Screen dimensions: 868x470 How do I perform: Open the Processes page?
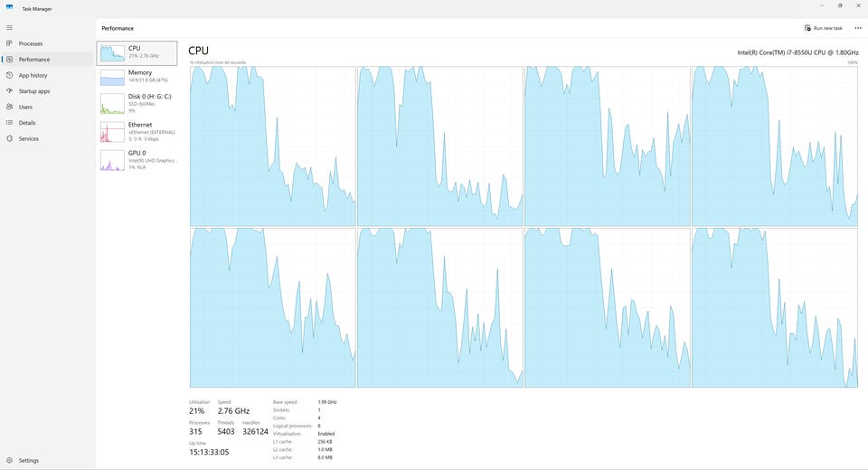pos(47,43)
